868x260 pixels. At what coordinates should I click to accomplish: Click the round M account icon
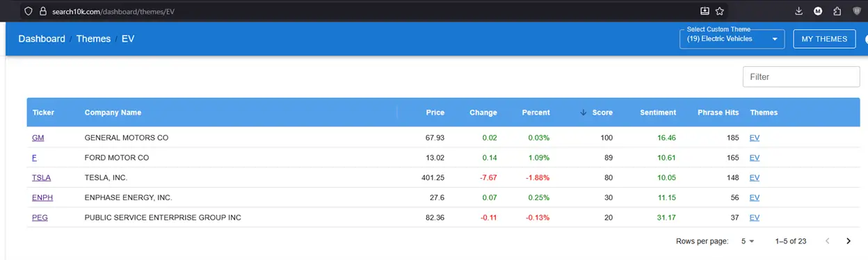click(818, 11)
